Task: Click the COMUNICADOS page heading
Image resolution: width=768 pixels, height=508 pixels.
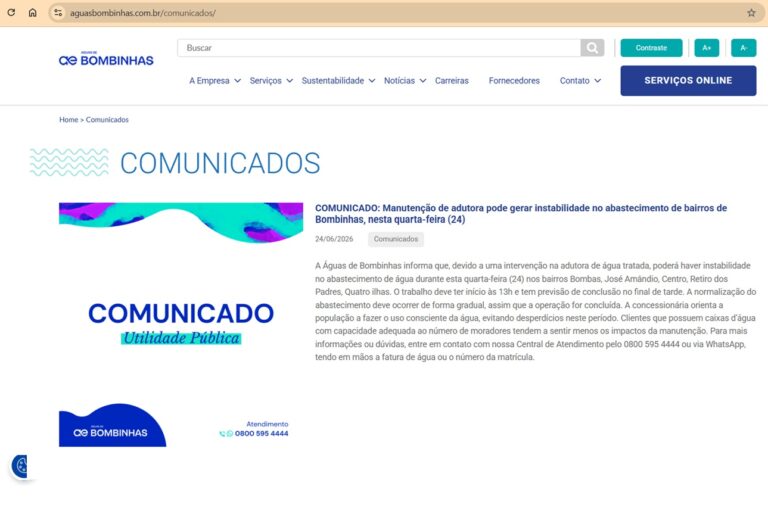Action: tap(220, 163)
